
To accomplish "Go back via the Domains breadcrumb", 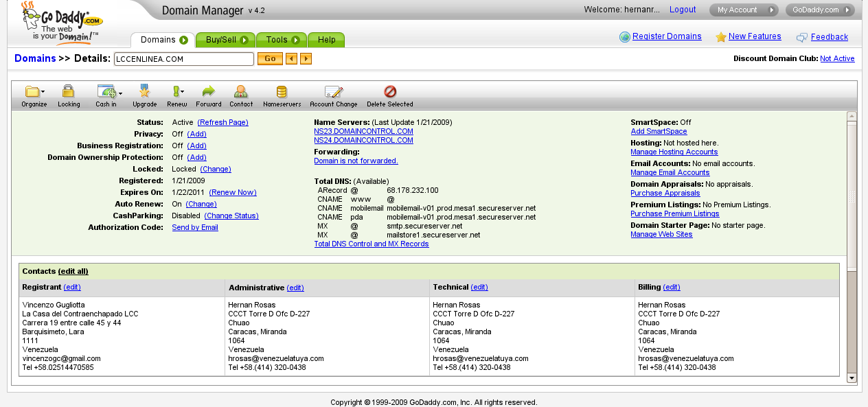I will pos(35,58).
